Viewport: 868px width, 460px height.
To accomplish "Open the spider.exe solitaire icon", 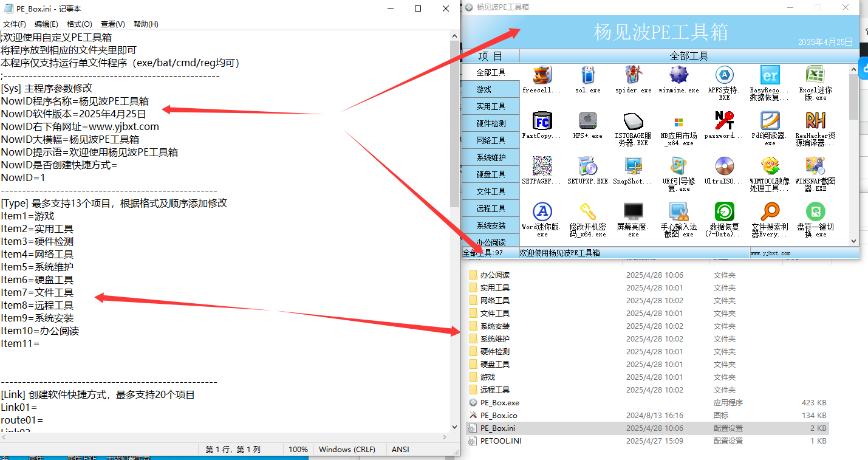I will (x=633, y=76).
